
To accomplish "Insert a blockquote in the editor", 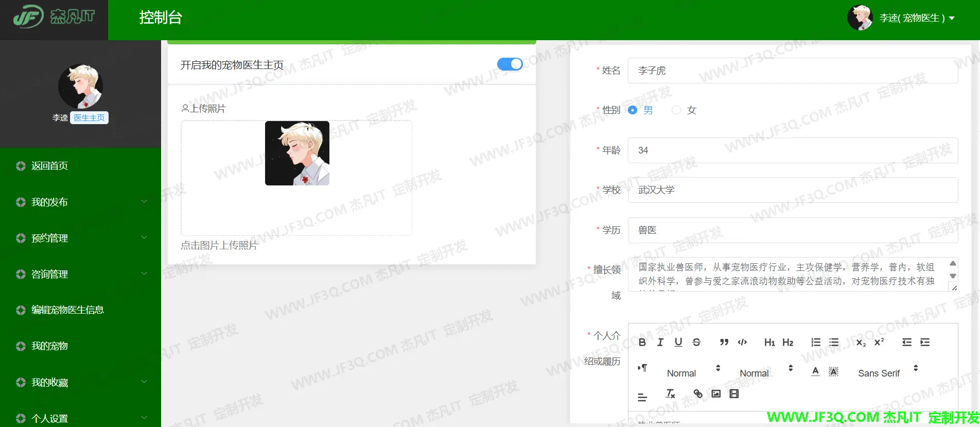I will 724,343.
